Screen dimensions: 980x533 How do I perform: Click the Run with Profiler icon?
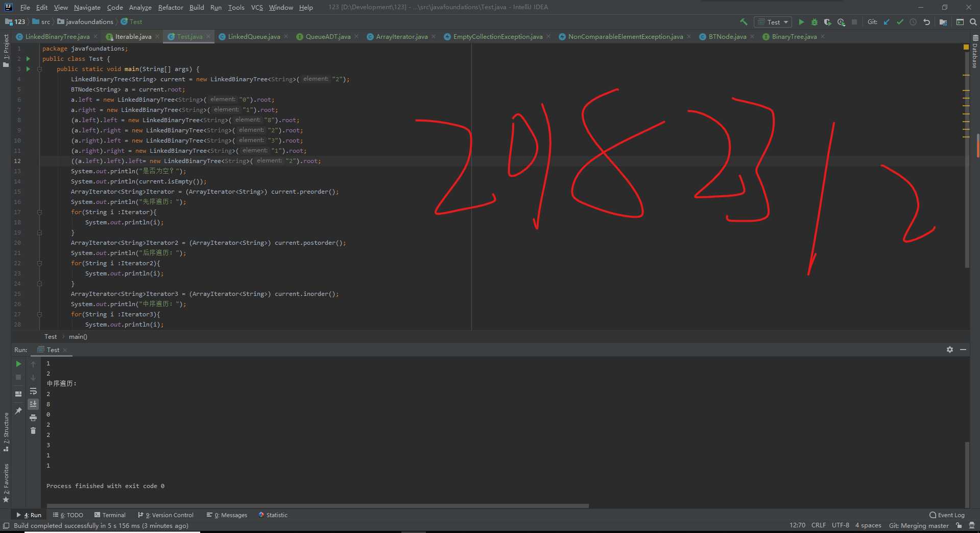click(841, 22)
